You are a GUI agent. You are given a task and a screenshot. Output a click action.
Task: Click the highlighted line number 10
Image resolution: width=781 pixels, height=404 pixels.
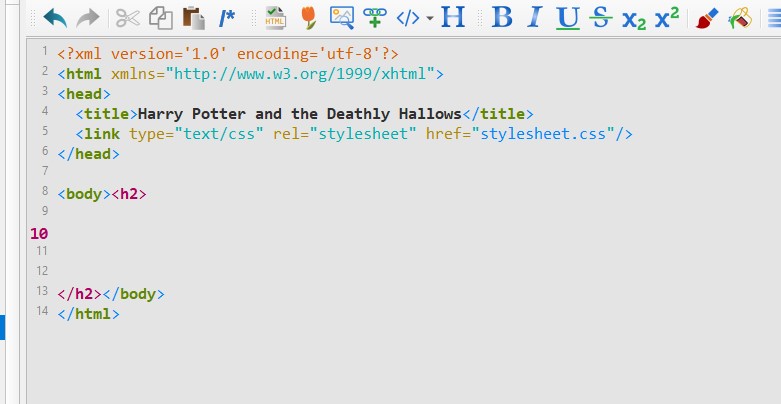coord(39,234)
